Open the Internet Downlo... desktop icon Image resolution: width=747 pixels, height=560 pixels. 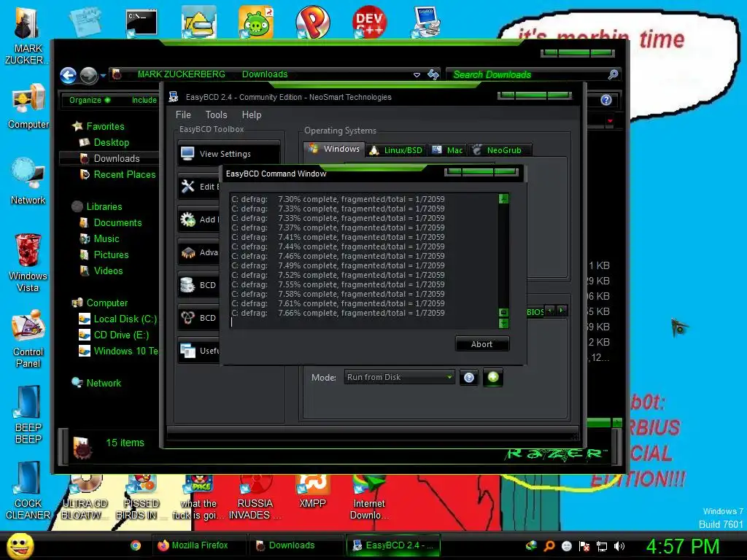[369, 497]
